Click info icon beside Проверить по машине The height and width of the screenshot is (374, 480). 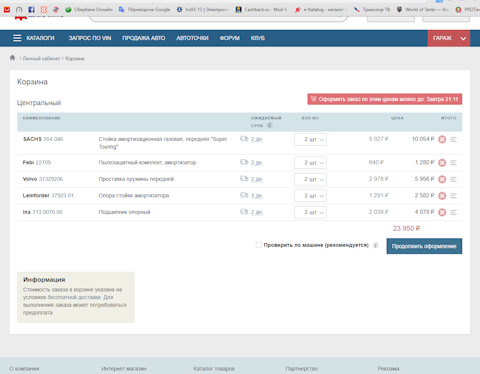click(x=375, y=245)
